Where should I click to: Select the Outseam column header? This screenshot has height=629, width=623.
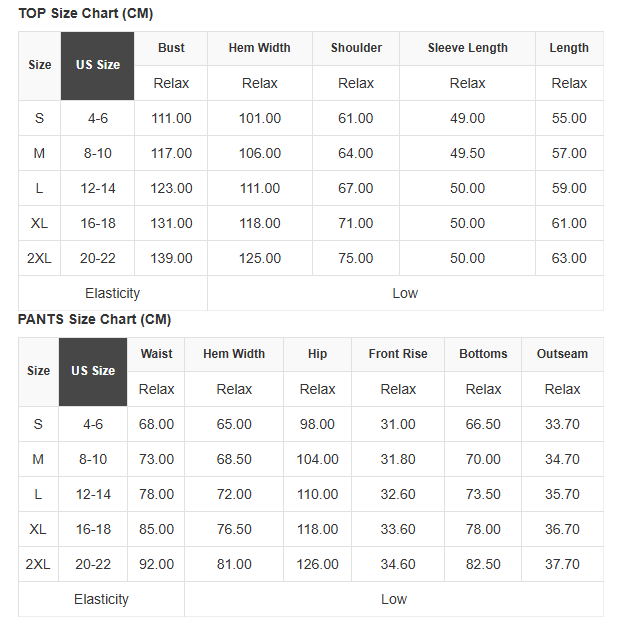(x=562, y=354)
